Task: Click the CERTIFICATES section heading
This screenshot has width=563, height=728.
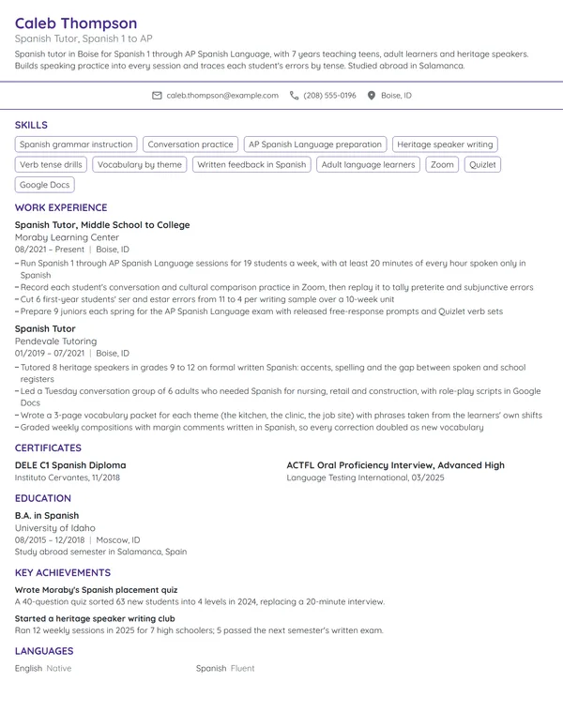Action: [x=48, y=448]
